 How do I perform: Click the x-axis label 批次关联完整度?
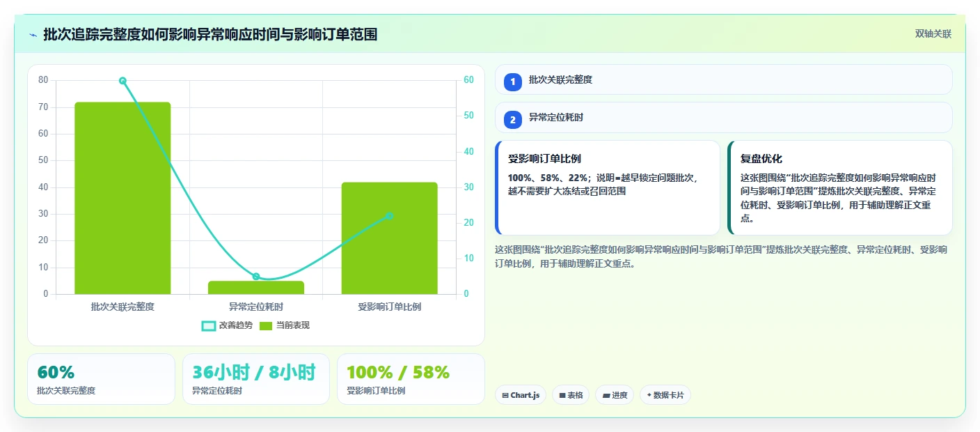(122, 307)
